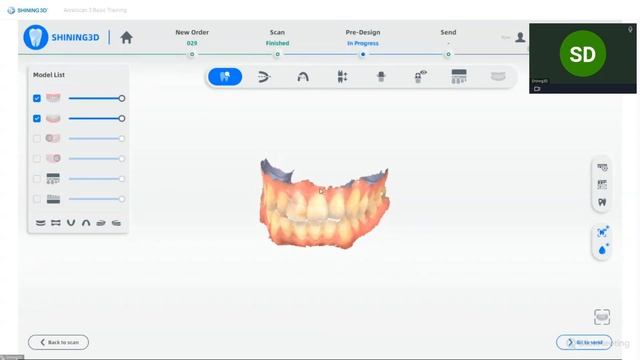
Task: Enable the third model list checkbox
Action: pos(37,138)
